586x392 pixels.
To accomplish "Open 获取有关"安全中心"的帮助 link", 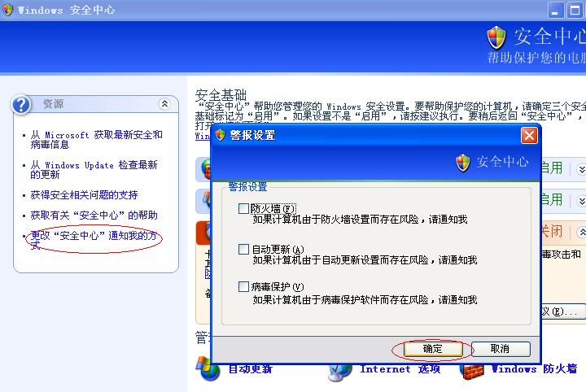I will pyautogui.click(x=94, y=215).
